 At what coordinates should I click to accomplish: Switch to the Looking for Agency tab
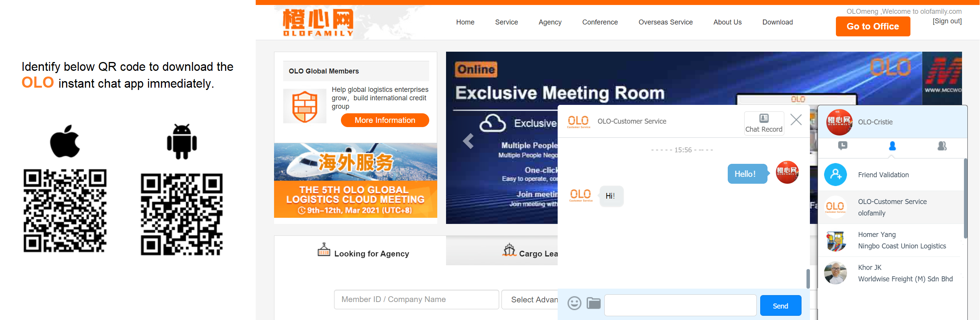click(360, 250)
